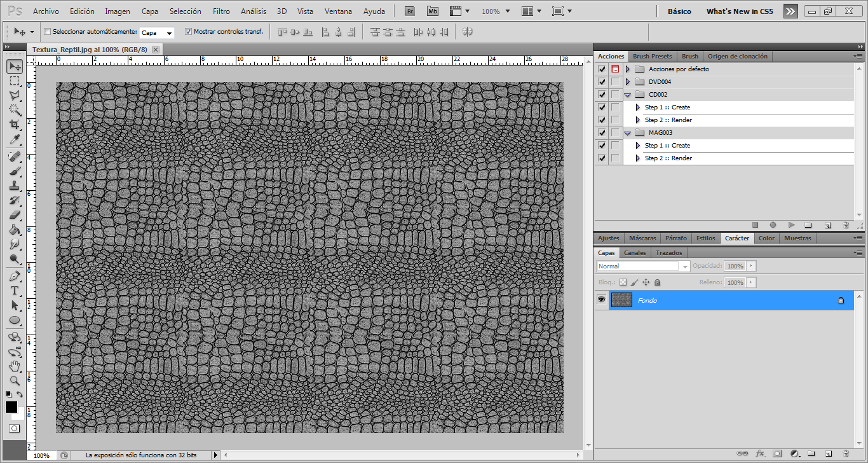Toggle the MAG003 action set checkmark

[602, 132]
